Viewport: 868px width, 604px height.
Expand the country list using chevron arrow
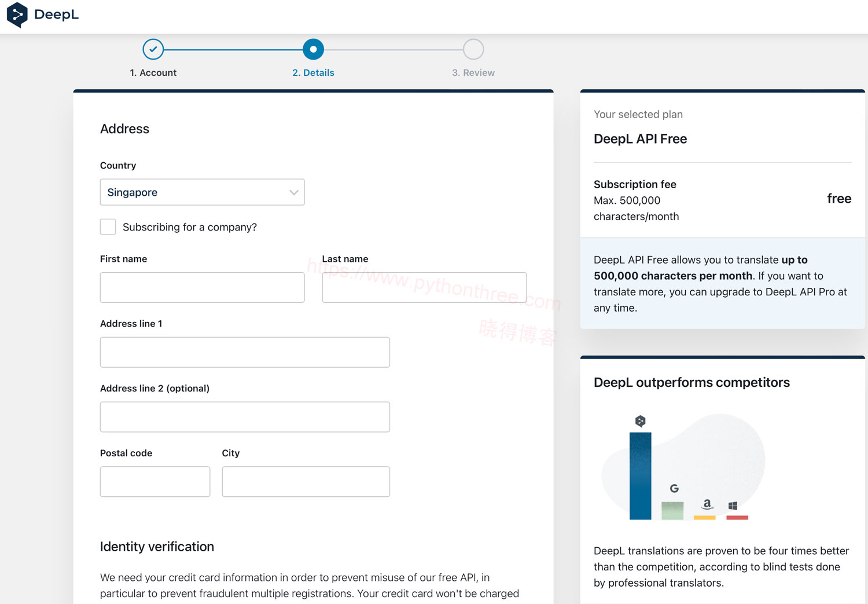pyautogui.click(x=294, y=192)
